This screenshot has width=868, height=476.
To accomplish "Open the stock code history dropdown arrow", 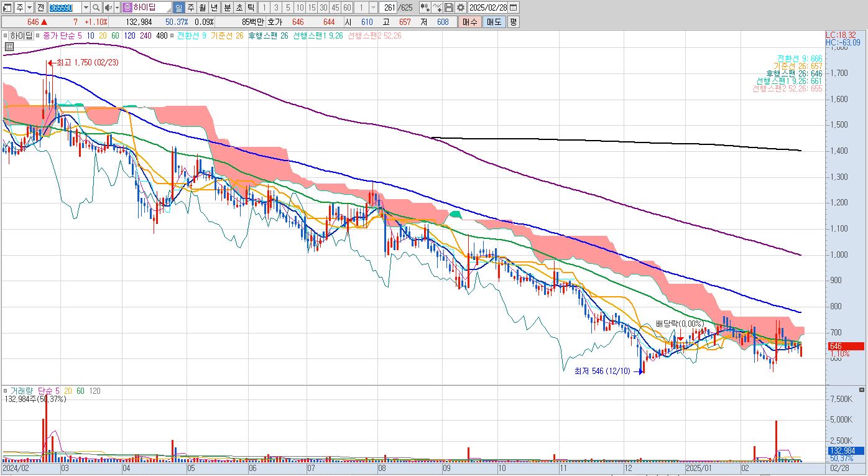I will point(86,7).
